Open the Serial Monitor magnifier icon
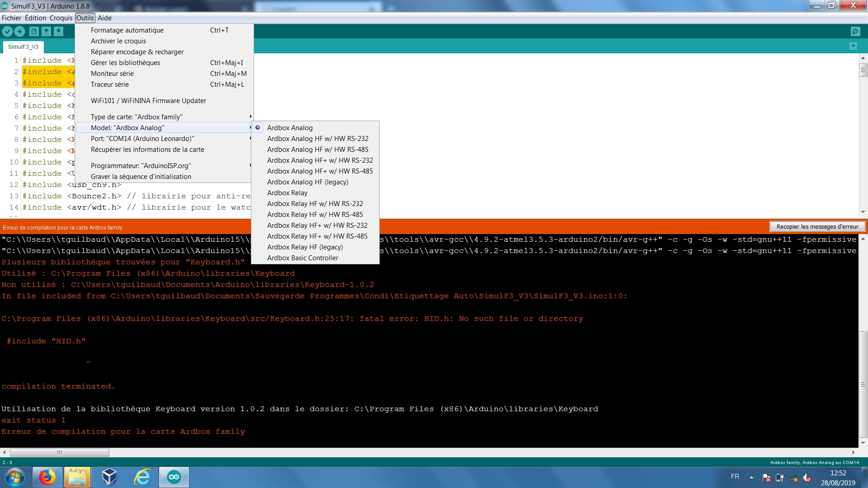 (x=856, y=31)
